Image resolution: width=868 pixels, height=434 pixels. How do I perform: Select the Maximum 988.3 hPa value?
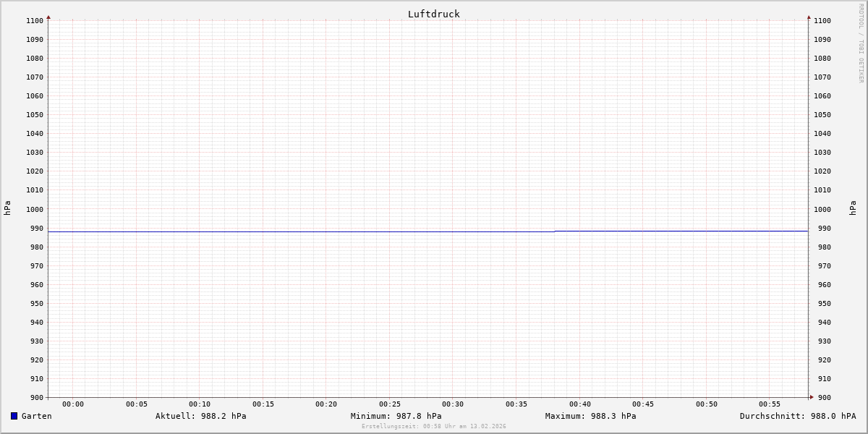coord(590,416)
